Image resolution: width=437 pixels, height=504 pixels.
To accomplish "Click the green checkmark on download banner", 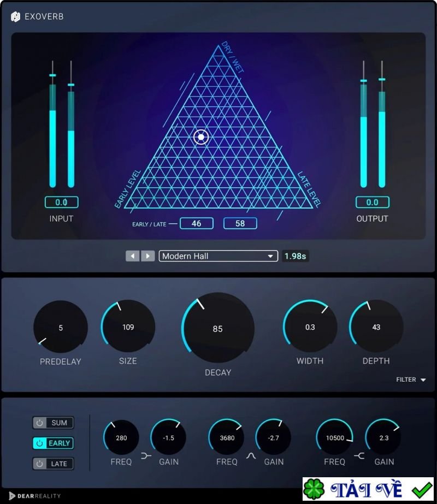I will [422, 490].
